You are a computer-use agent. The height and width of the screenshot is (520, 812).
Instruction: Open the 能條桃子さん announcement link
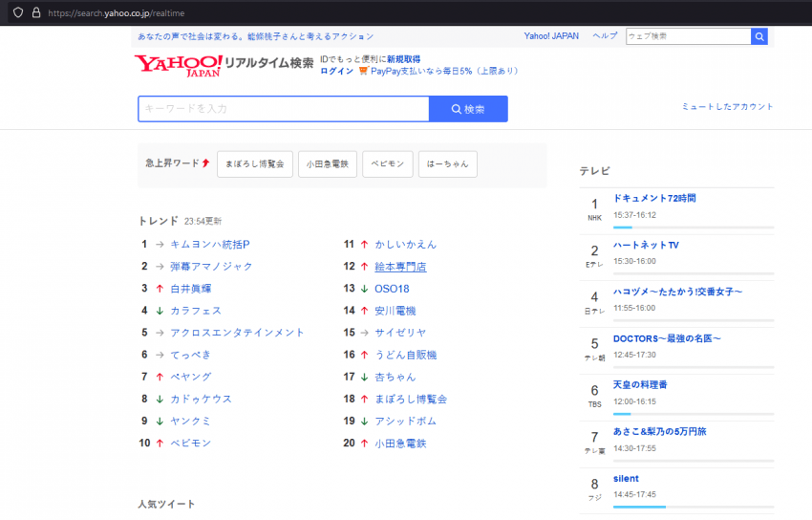click(x=255, y=36)
